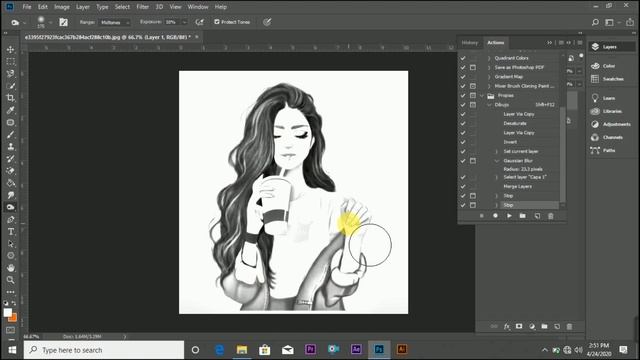This screenshot has height=360, width=640.
Task: Toggle the checkmark for Gradient Map action
Action: (463, 77)
